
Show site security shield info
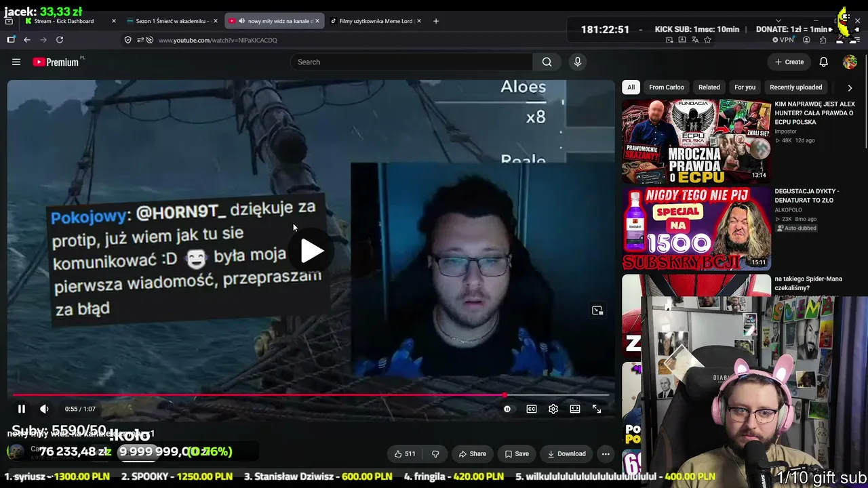(127, 40)
